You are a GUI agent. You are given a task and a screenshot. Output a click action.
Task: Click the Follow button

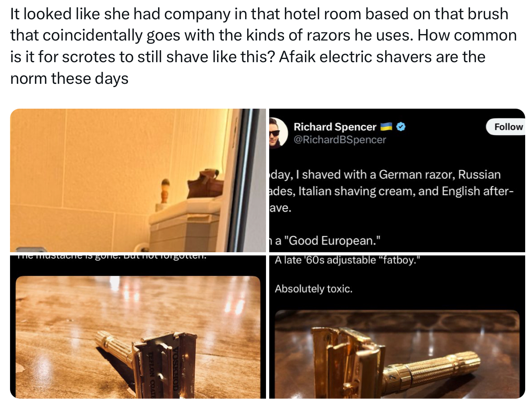pyautogui.click(x=506, y=127)
